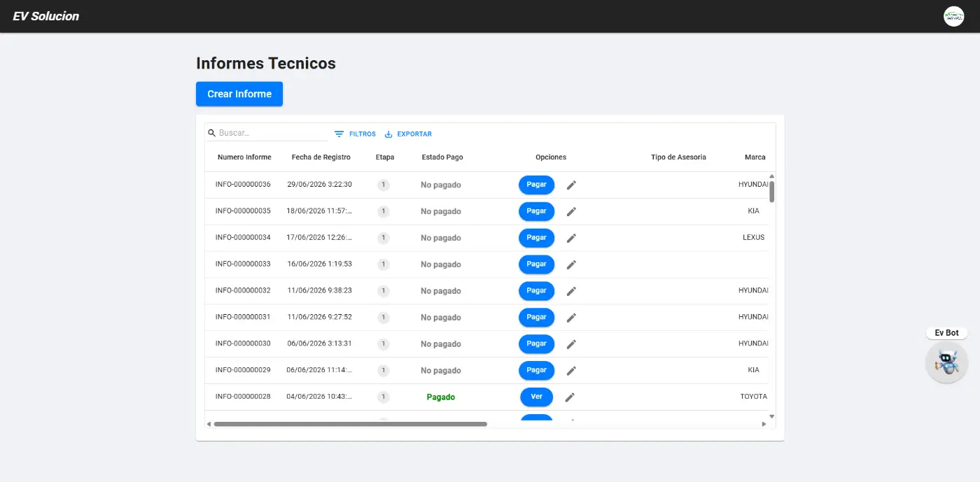Pay for report INFO-000000031

click(x=536, y=318)
